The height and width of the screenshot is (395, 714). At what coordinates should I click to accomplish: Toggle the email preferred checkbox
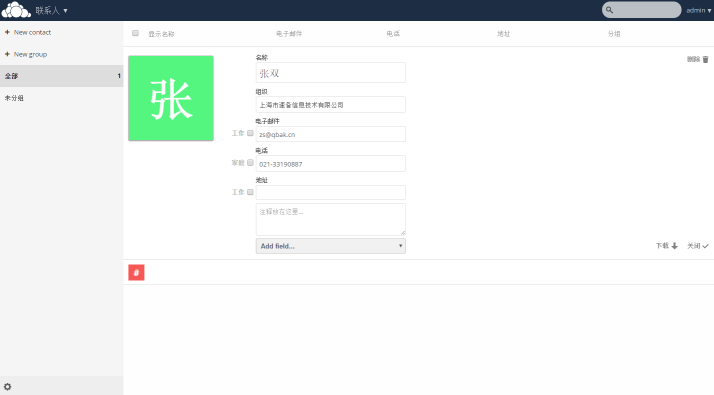point(250,133)
